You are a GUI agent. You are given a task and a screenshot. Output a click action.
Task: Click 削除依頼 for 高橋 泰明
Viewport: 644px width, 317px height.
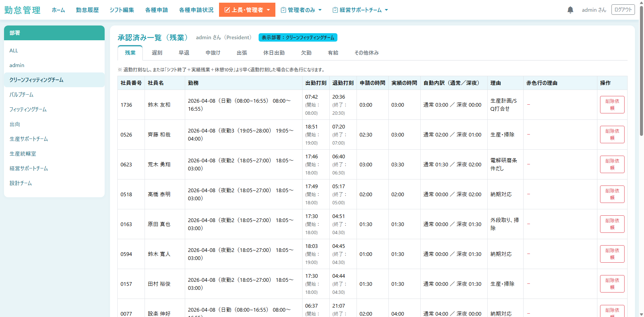612,194
